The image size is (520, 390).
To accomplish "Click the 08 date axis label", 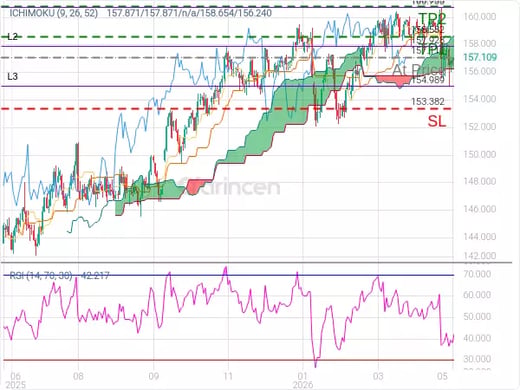I will [78, 377].
